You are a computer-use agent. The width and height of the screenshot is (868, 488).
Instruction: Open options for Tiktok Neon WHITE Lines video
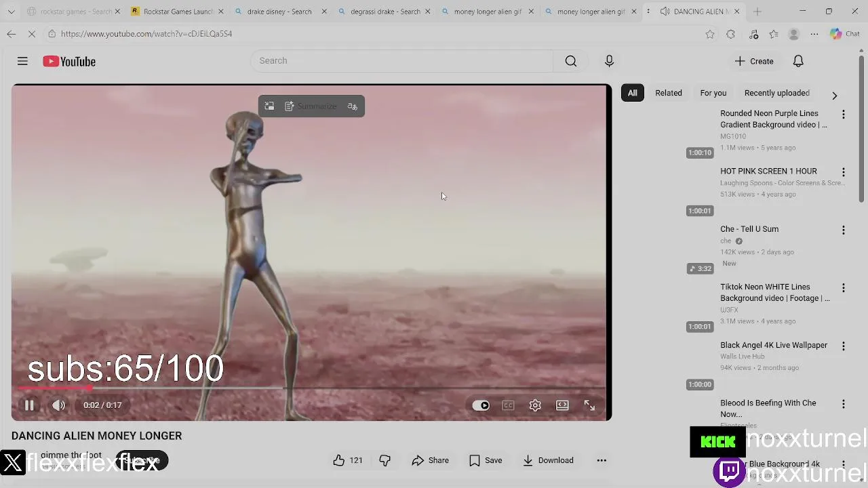[843, 288]
